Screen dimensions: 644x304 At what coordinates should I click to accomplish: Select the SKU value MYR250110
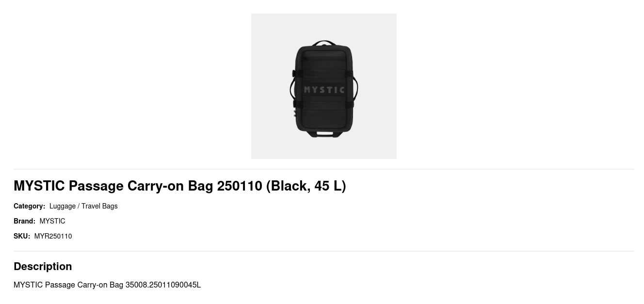click(53, 236)
